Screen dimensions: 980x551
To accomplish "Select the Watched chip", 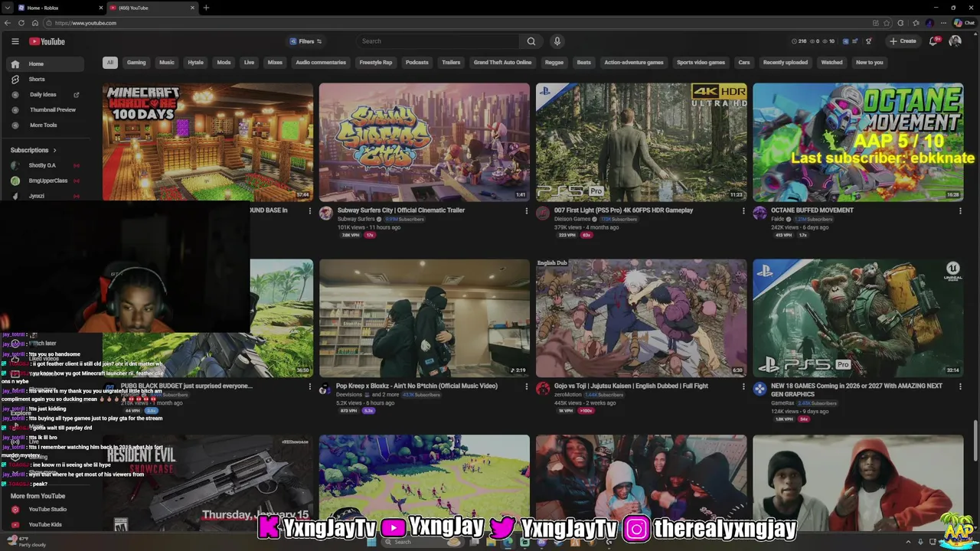I will point(832,63).
